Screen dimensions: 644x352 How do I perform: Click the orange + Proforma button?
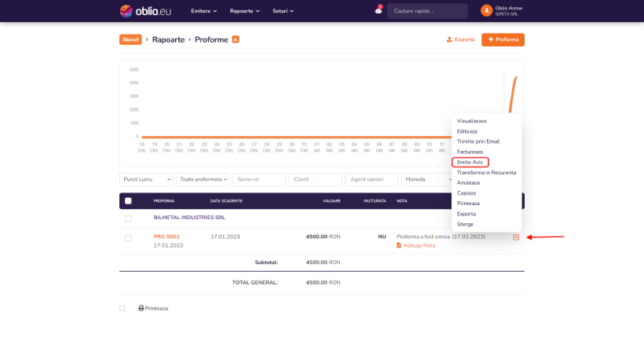coord(503,39)
